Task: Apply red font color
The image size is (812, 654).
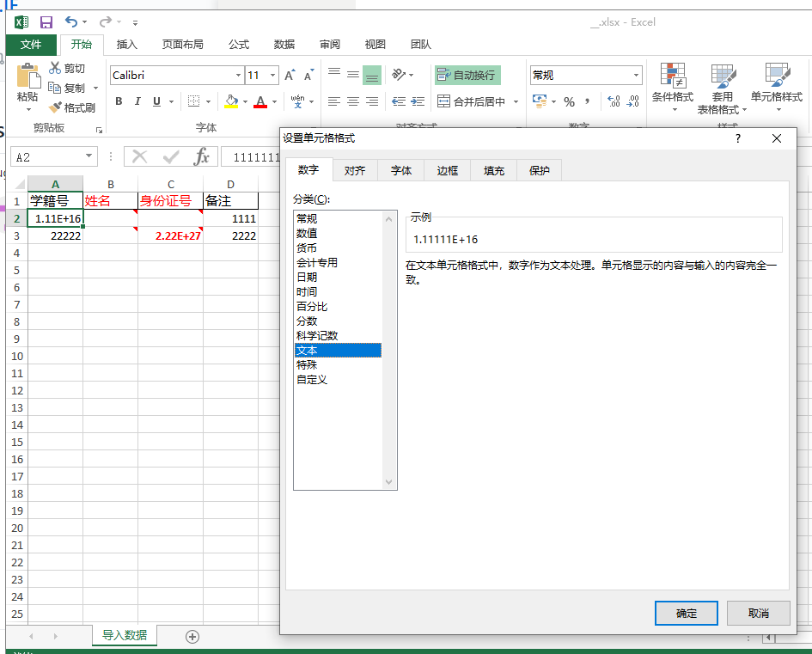Action: 260,101
